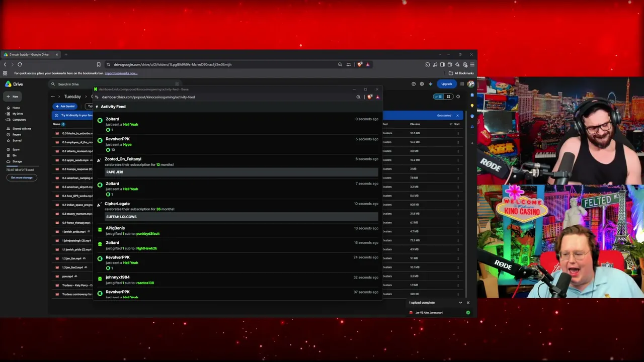644x362 pixels.
Task: Toggle the browser sidebar panel icon
Action: pyautogui.click(x=442, y=64)
